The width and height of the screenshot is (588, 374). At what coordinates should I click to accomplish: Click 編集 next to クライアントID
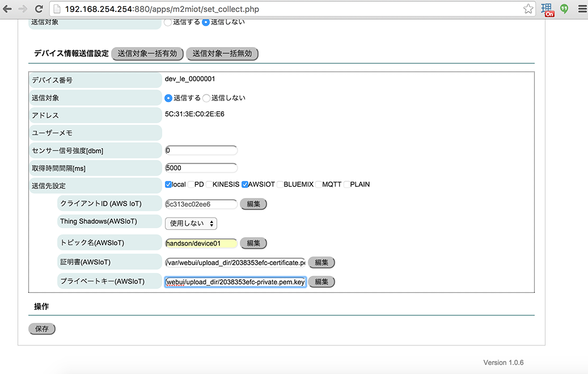[x=253, y=204]
